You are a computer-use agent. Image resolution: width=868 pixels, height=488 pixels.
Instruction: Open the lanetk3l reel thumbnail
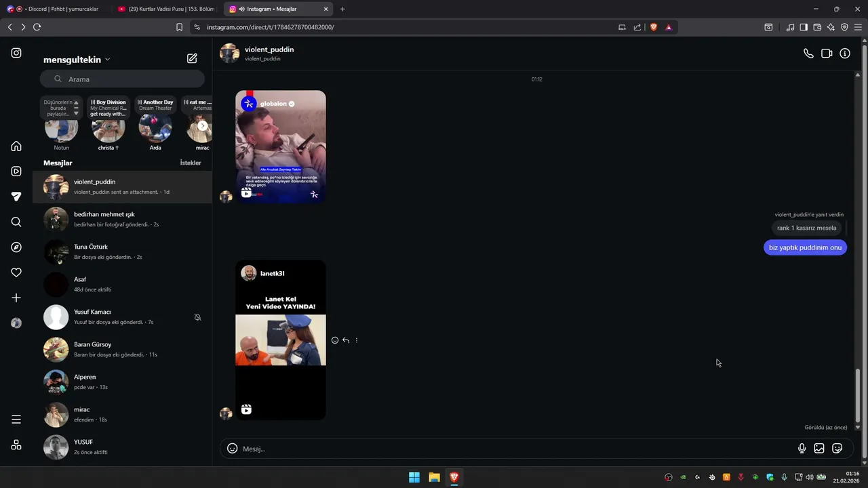281,340
